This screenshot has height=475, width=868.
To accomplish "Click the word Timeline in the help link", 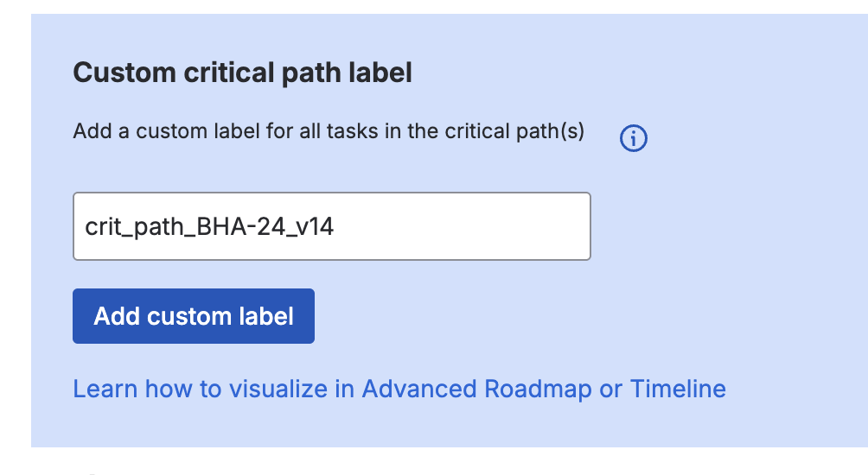I will click(x=678, y=389).
